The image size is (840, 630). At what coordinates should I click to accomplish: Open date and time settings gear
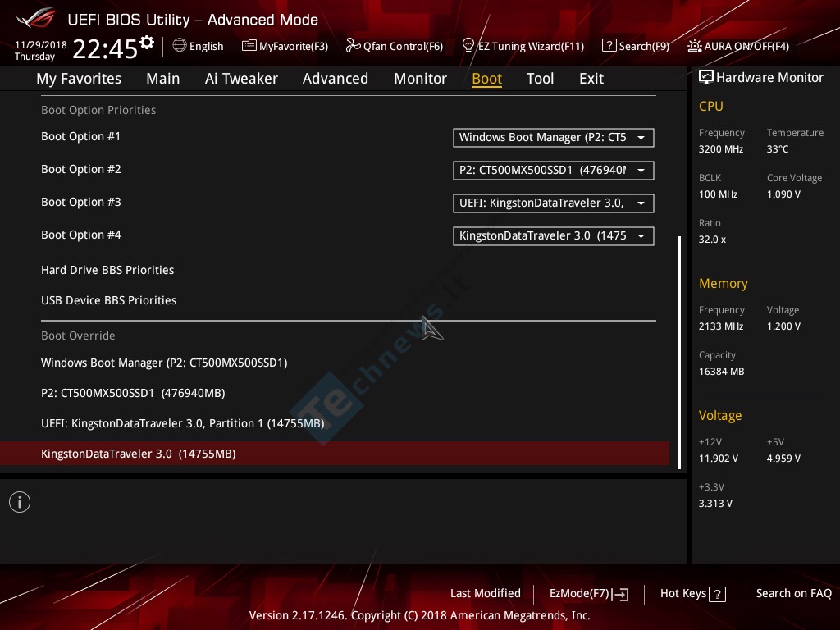point(147,43)
